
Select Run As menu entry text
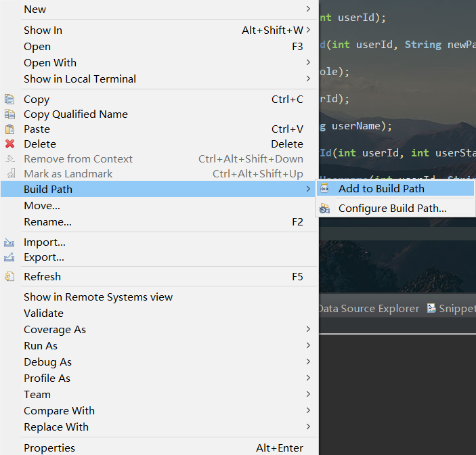[41, 346]
